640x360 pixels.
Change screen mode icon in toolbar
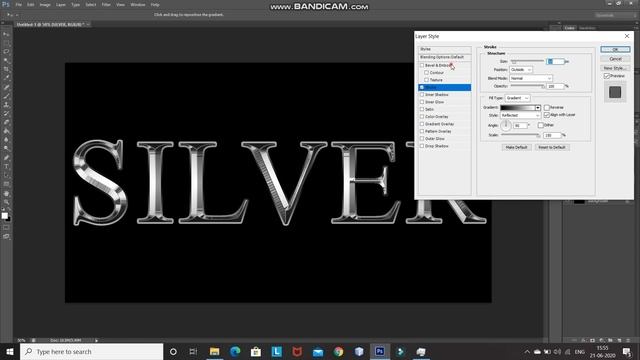tap(6, 236)
